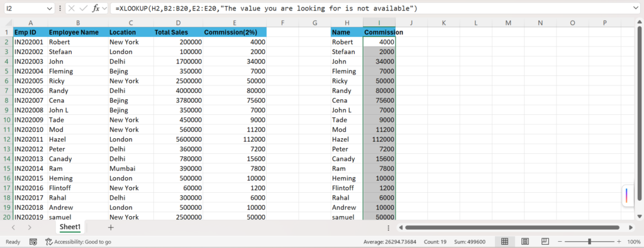Viewport: 644px width, 248px height.
Task: Click the zoom in plus button
Action: (x=619, y=242)
